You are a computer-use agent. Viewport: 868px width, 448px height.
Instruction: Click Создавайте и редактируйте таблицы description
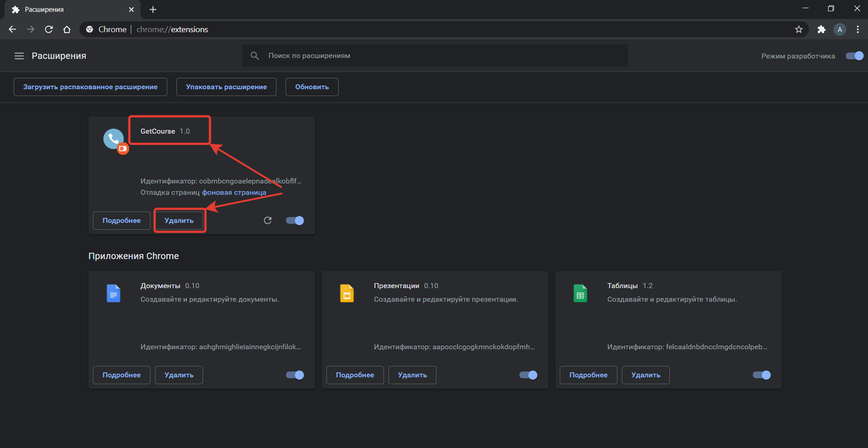coord(672,298)
